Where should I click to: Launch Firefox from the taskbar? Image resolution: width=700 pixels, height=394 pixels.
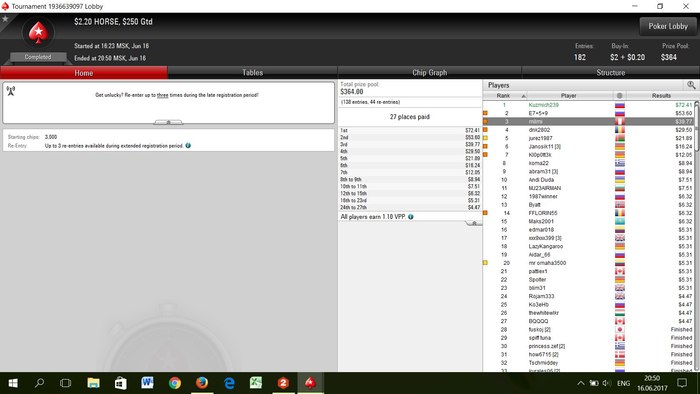[x=202, y=383]
